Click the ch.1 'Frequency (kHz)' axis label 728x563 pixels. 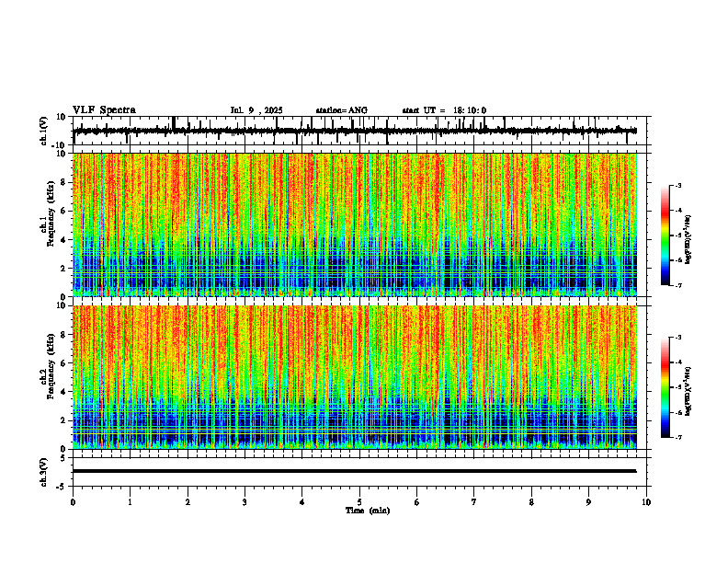[51, 214]
